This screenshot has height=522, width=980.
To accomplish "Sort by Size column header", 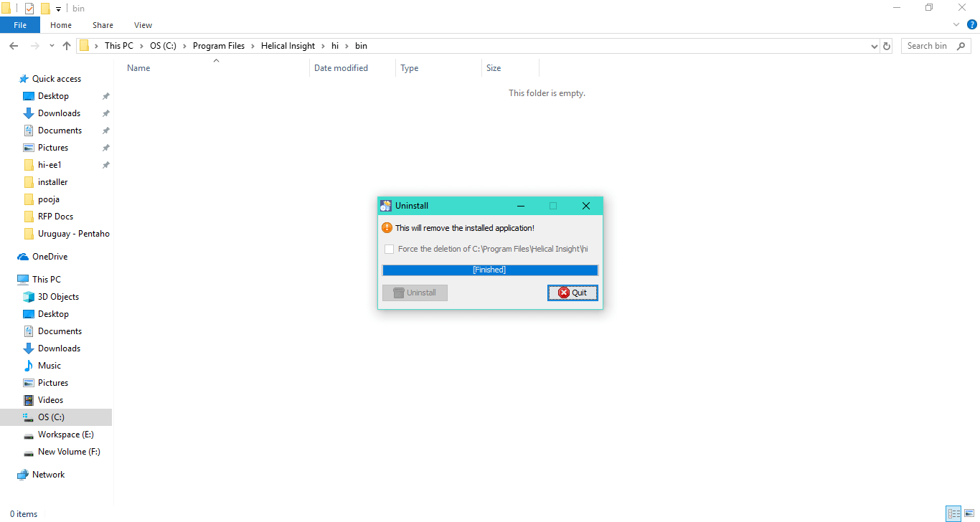I will [x=494, y=68].
